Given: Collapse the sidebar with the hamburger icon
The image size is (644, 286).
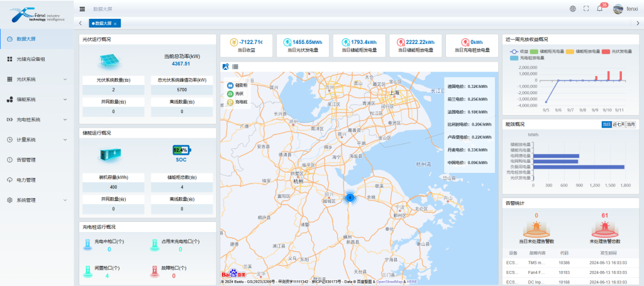Looking at the screenshot, I should [82, 9].
